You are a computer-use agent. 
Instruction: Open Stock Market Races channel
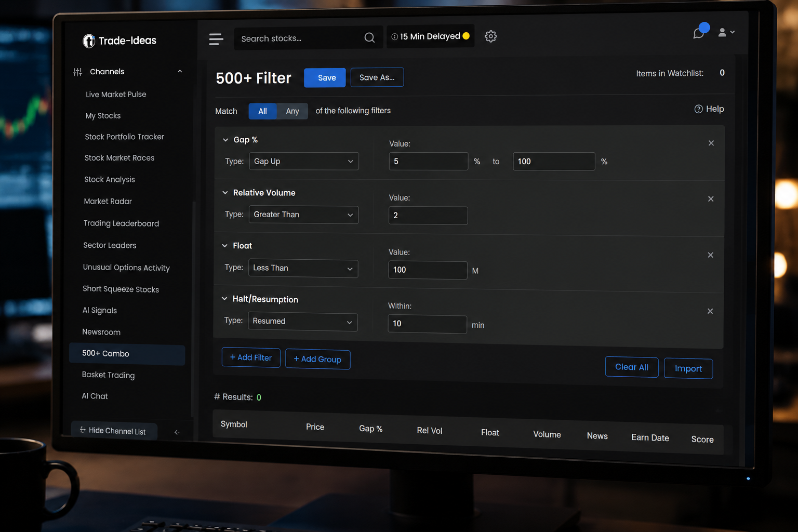pos(119,158)
